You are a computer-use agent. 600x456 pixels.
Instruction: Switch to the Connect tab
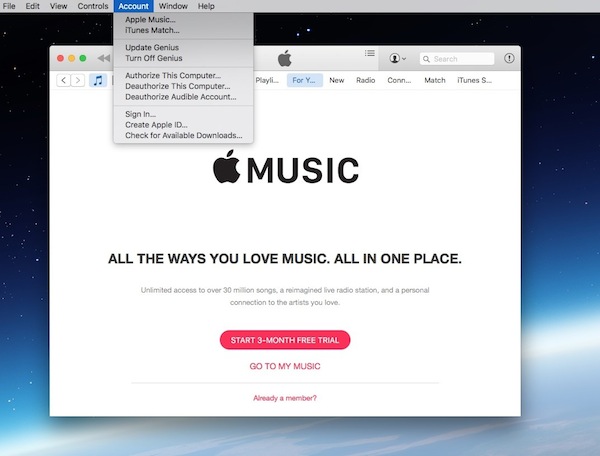tap(399, 80)
